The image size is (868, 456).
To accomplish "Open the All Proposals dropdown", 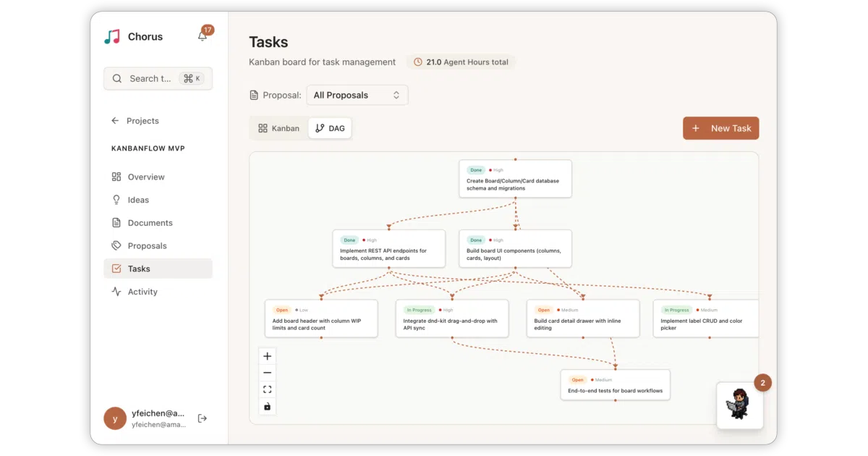I will [x=357, y=95].
